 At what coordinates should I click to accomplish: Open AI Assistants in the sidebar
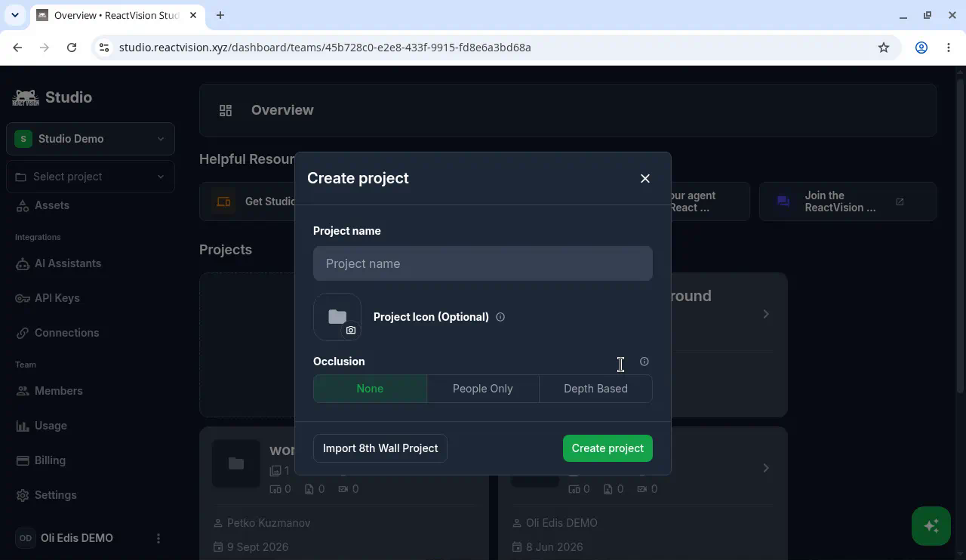[x=68, y=263]
